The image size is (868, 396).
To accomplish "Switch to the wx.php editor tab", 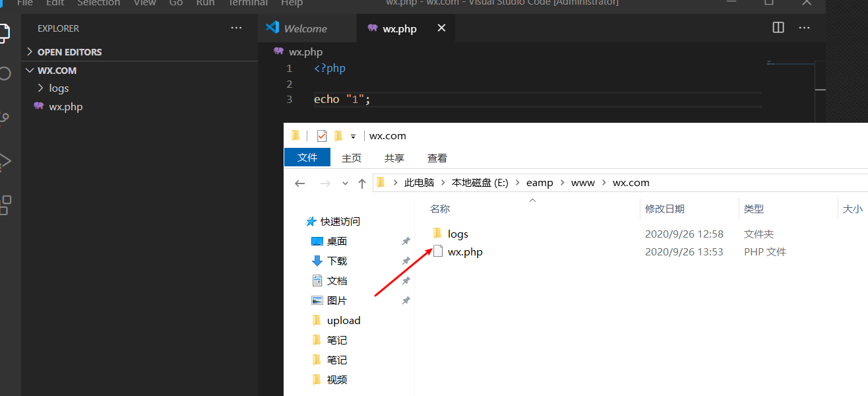I will click(406, 28).
